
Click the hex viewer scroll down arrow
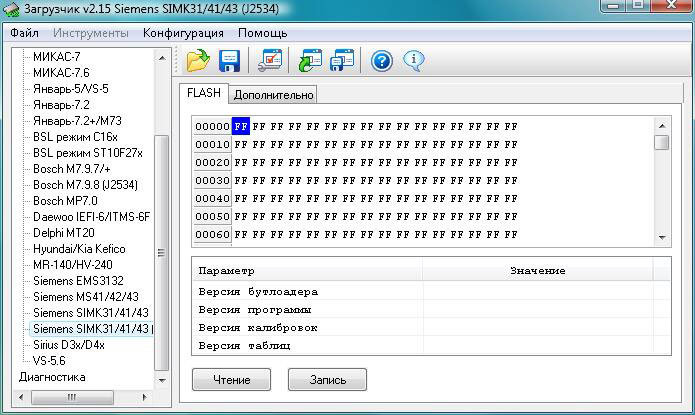pos(662,237)
